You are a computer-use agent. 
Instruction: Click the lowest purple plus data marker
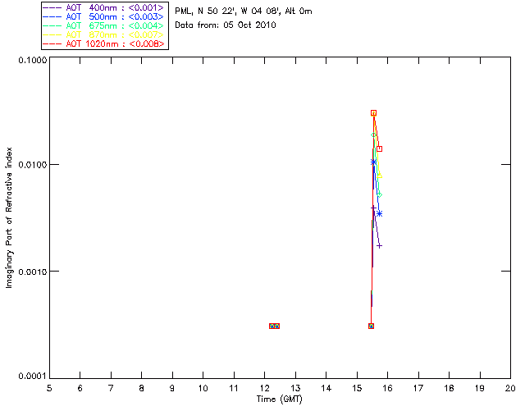379,246
